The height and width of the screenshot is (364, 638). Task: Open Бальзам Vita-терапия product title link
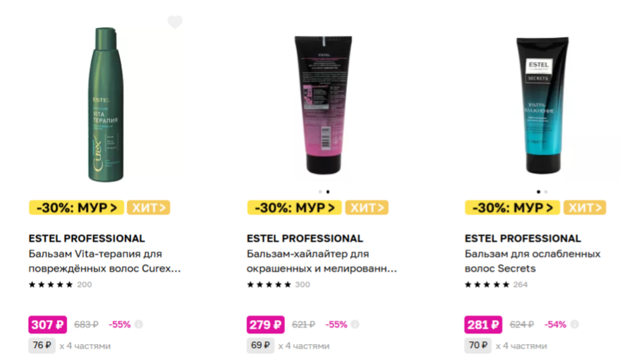[x=105, y=261]
